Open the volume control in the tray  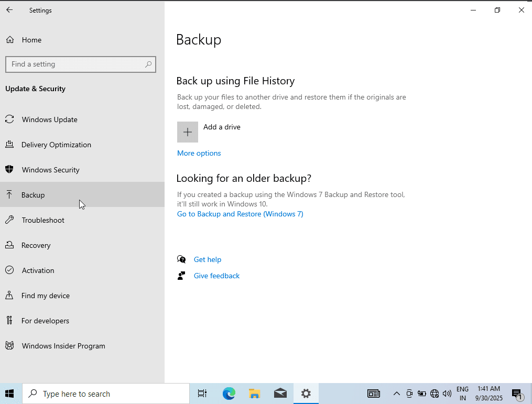(447, 394)
